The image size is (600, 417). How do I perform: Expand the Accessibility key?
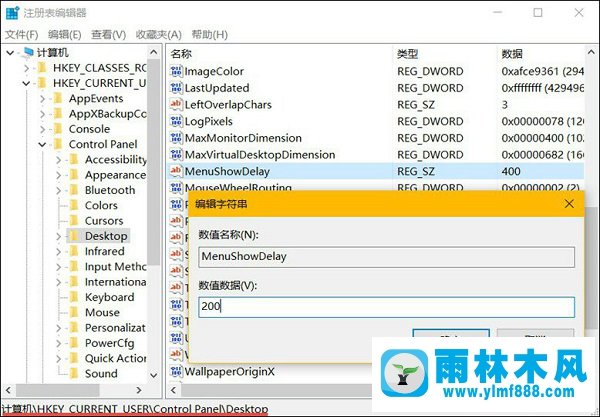(59, 160)
